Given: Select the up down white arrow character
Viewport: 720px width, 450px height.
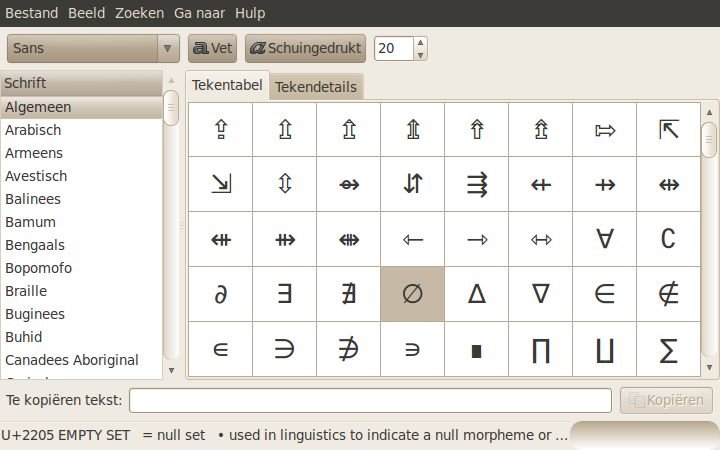Looking at the screenshot, I should 284,184.
